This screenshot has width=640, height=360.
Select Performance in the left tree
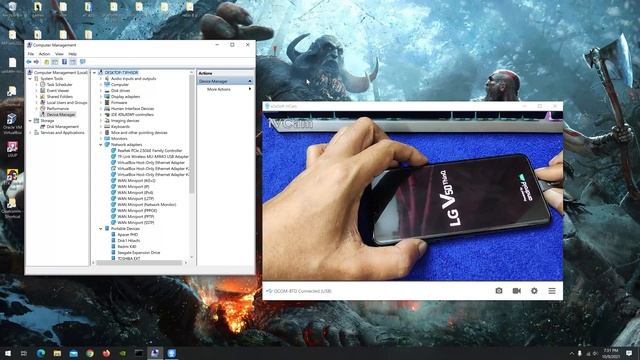coord(57,109)
